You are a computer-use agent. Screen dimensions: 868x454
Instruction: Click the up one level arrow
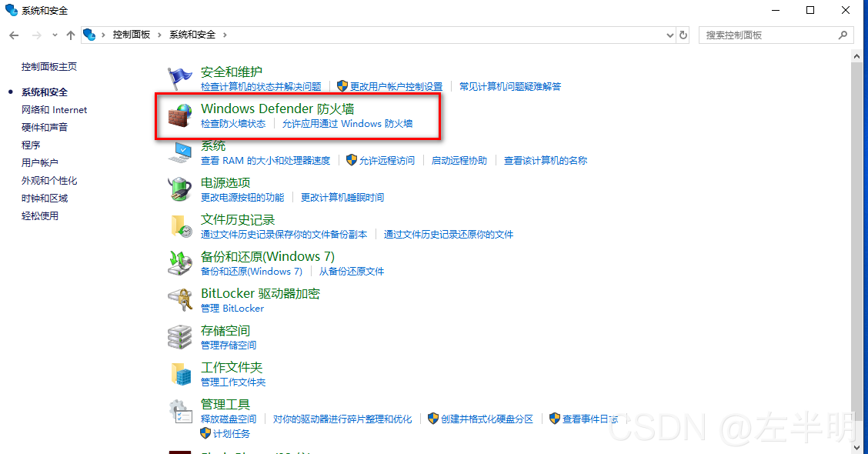click(x=70, y=35)
